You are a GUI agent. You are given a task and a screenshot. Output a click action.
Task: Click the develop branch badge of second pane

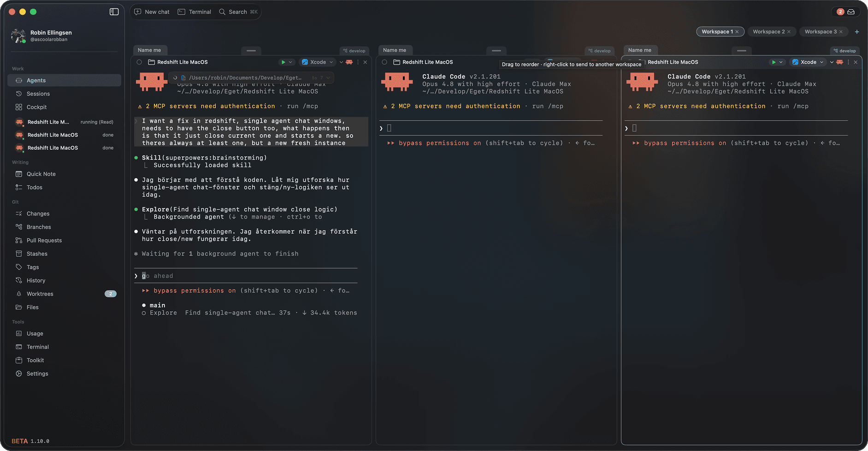pyautogui.click(x=600, y=51)
